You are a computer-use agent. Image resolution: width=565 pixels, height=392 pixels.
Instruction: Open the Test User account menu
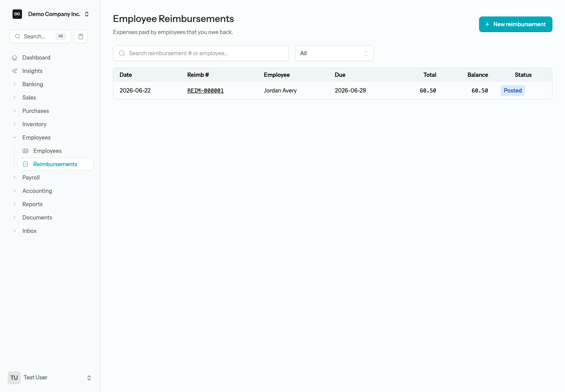click(50, 378)
